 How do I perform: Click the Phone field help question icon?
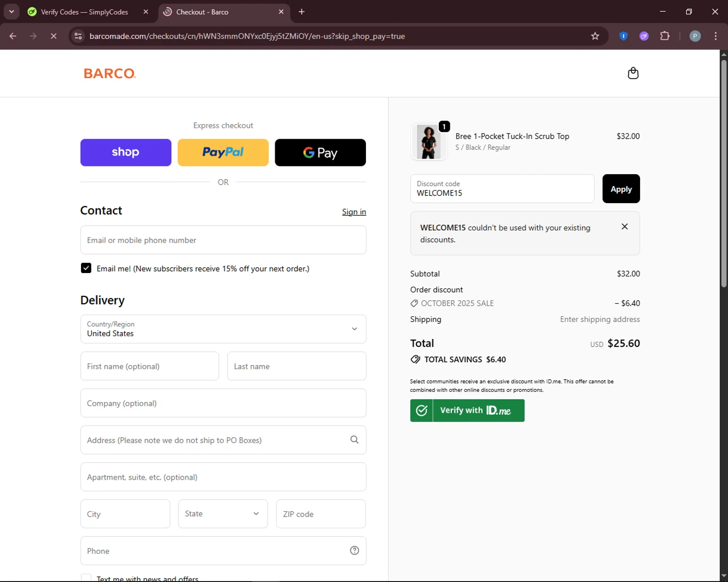tap(354, 550)
